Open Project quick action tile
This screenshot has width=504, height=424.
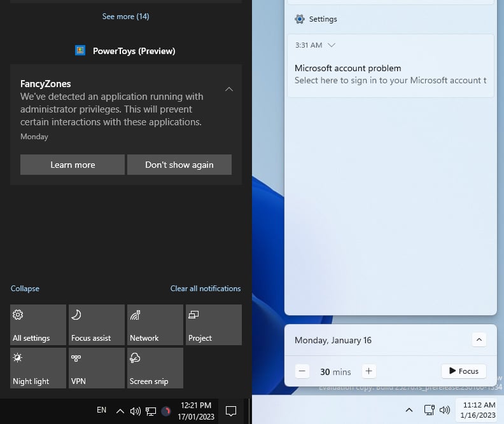pyautogui.click(x=213, y=324)
